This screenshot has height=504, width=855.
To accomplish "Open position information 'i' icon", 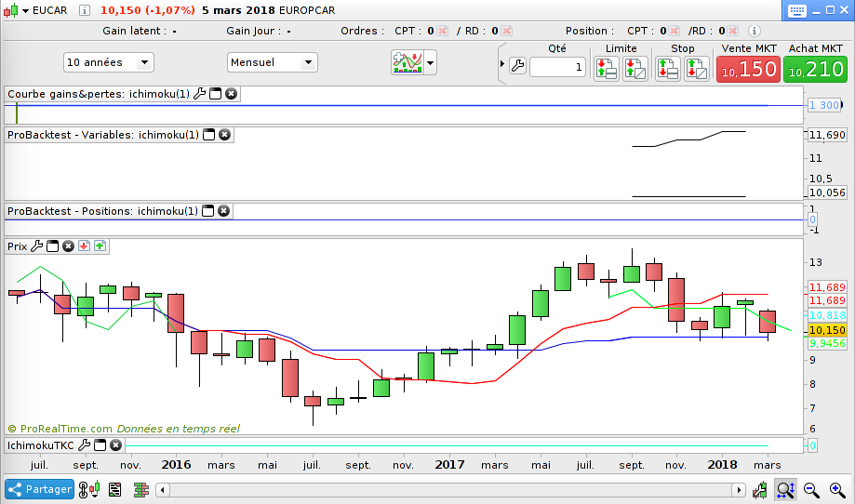I will [x=755, y=31].
